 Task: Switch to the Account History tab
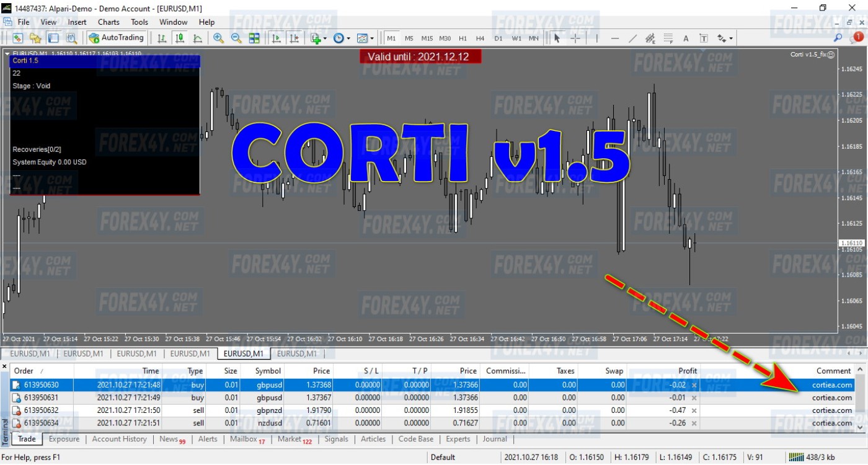[x=119, y=439]
